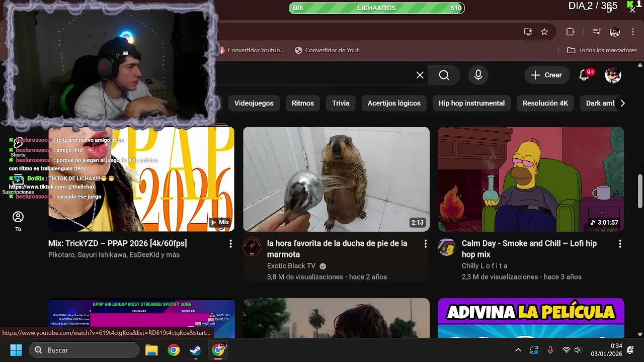This screenshot has width=644, height=362.
Task: Open the Homer lofi video thumbnail
Action: pyautogui.click(x=531, y=179)
